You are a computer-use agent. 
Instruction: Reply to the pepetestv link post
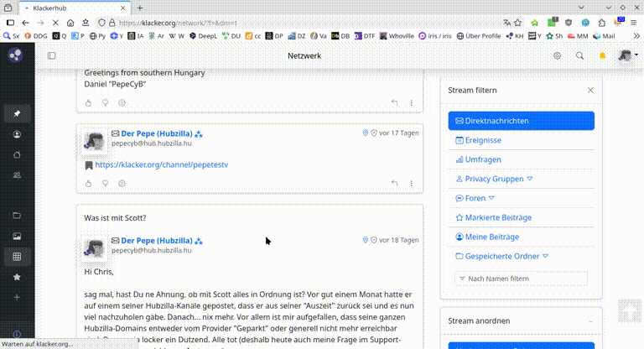[x=394, y=182]
